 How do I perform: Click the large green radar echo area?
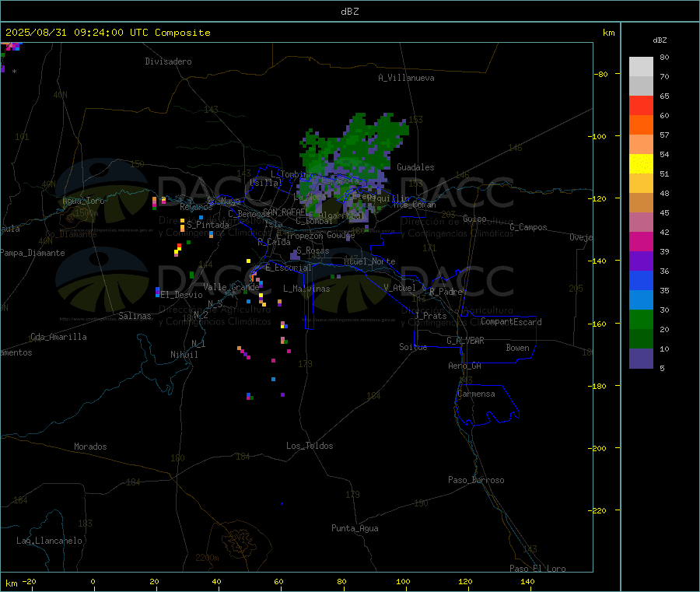coord(352,147)
